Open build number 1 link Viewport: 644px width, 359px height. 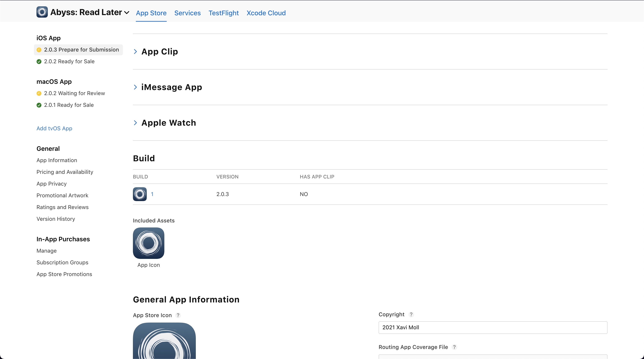(x=152, y=194)
